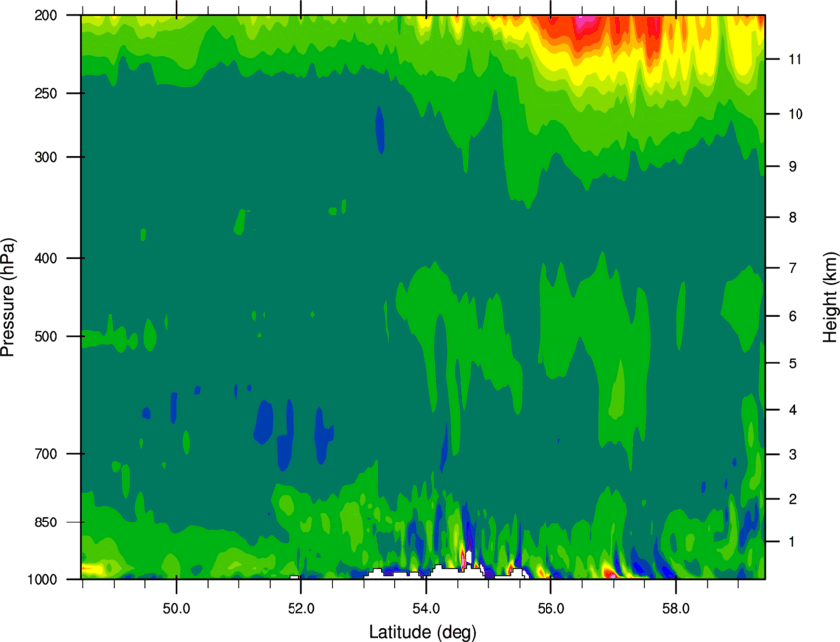840x642 pixels.
Task: Pick the 1 km height label
Action: 792,542
